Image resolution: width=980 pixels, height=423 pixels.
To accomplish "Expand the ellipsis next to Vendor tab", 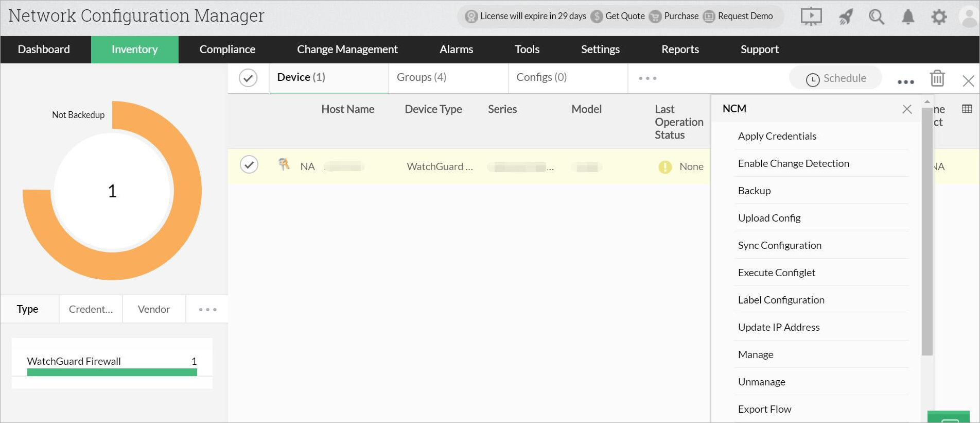I will coord(207,310).
